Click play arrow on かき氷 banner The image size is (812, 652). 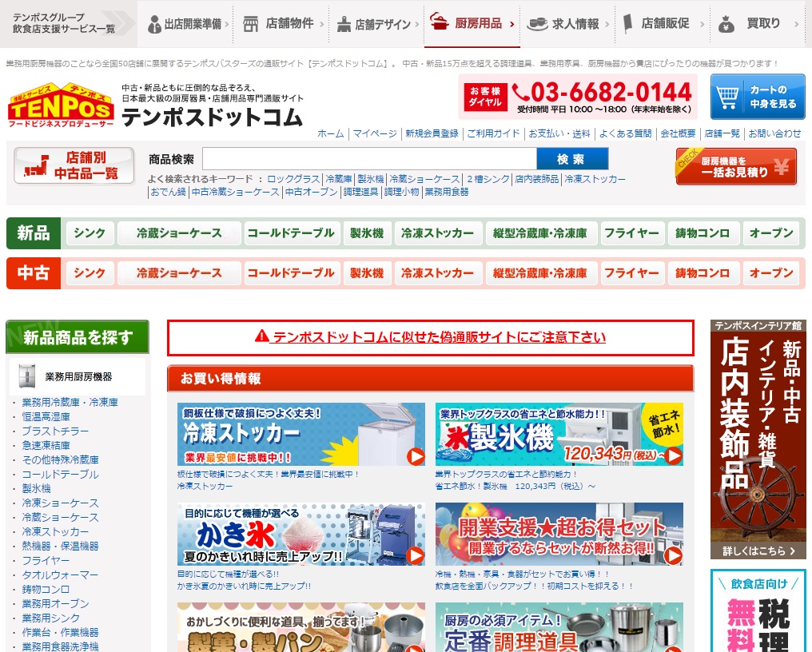click(x=416, y=555)
